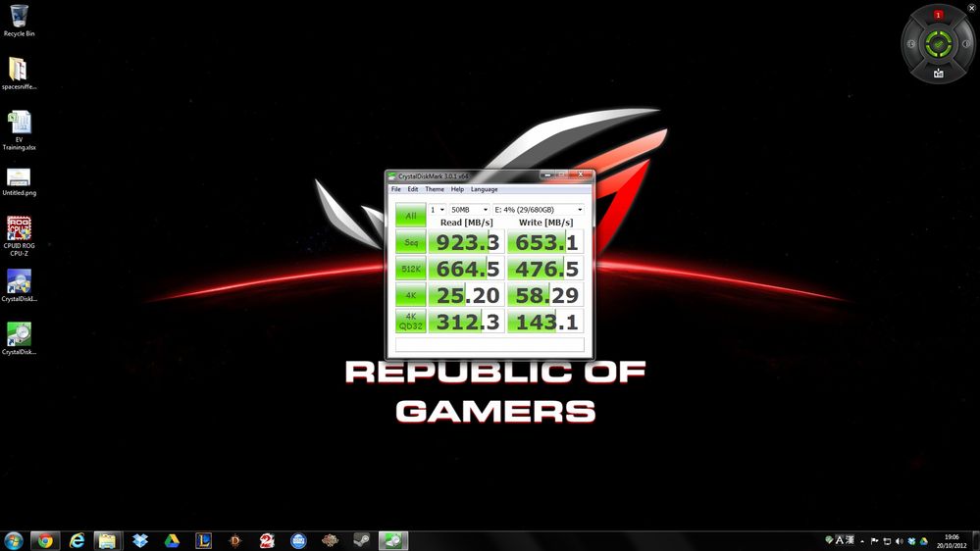
Task: Close the circular desktop gadget
Action: pos(972,8)
